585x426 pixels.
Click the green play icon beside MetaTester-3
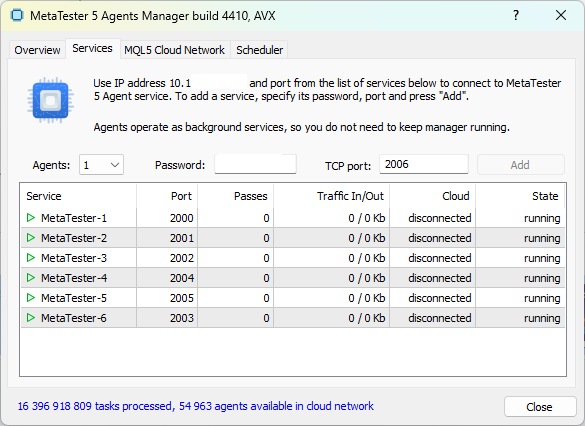click(x=31, y=258)
